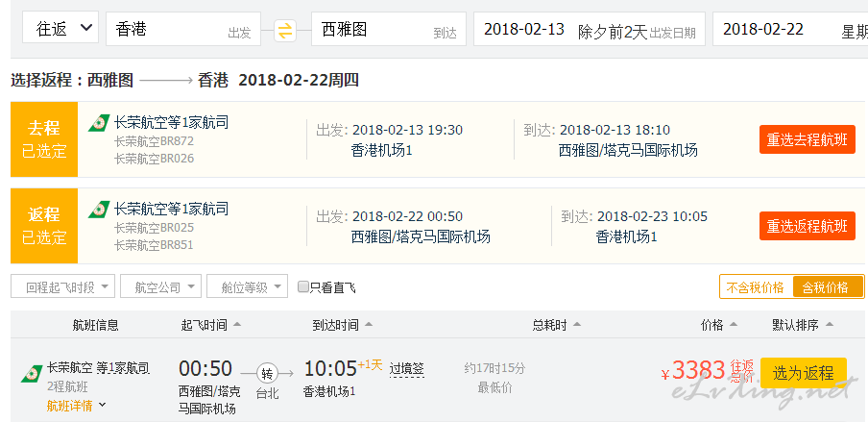
Task: Sort by arrival time arrow
Action: (x=369, y=324)
